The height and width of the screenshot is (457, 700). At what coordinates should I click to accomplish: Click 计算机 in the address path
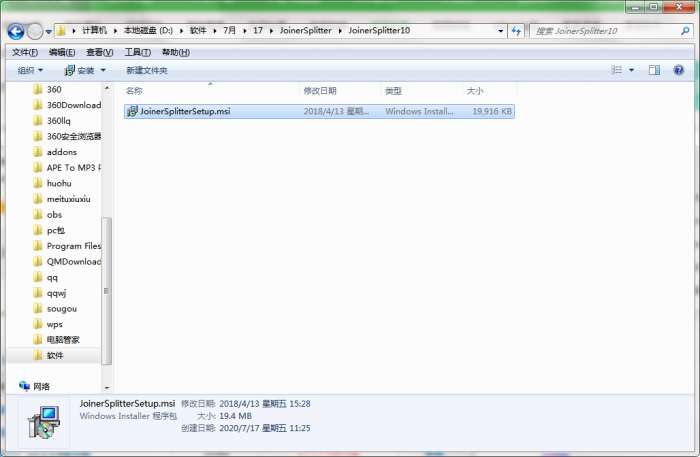click(95, 30)
